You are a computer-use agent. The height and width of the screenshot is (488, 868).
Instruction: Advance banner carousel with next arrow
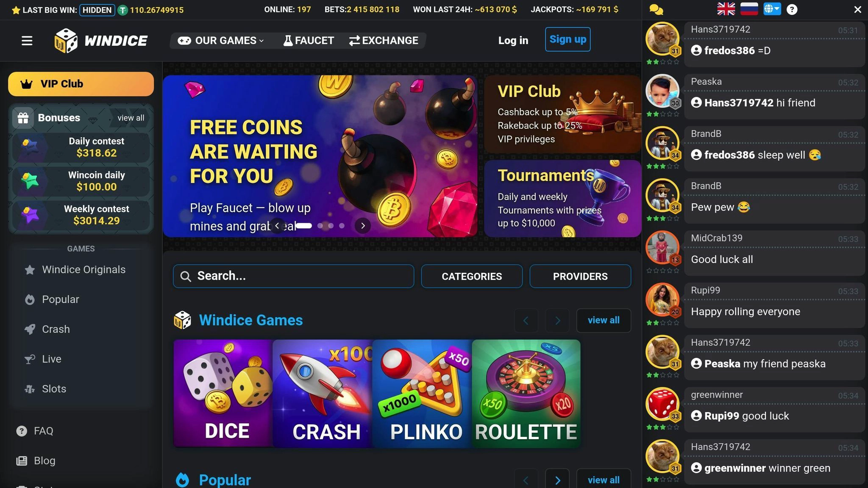[363, 226]
